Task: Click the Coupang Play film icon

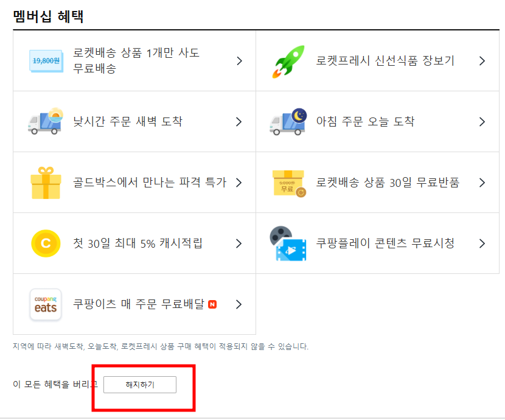Action: pos(288,243)
